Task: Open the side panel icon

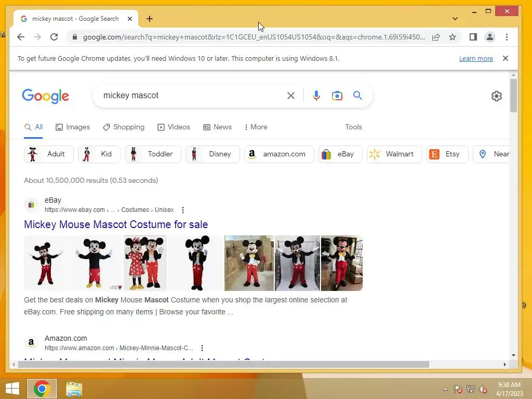Action: coord(473,37)
